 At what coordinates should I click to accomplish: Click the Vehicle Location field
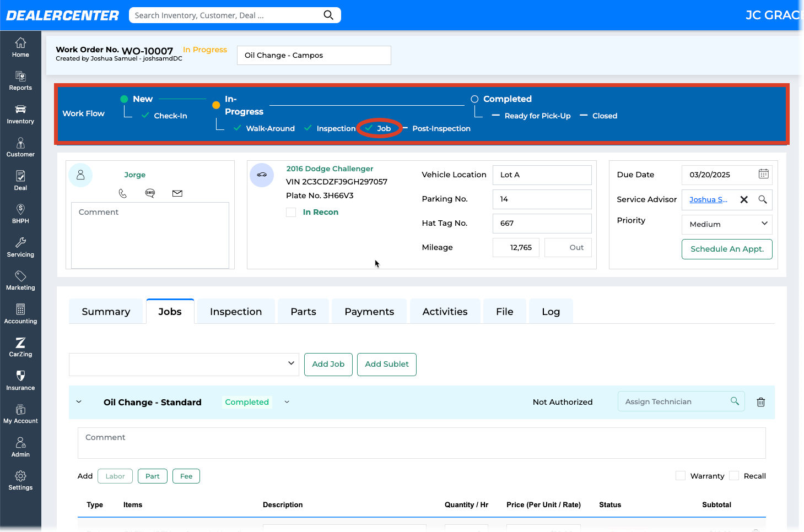[x=542, y=175]
